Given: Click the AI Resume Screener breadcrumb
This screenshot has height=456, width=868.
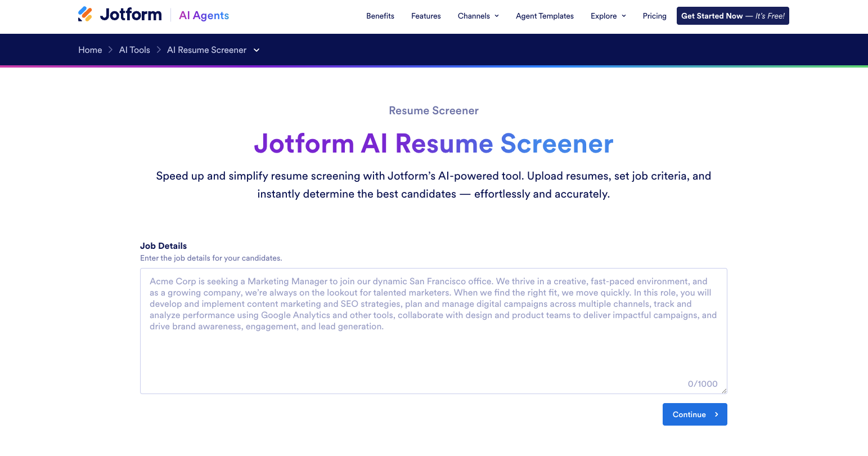Looking at the screenshot, I should click(206, 50).
